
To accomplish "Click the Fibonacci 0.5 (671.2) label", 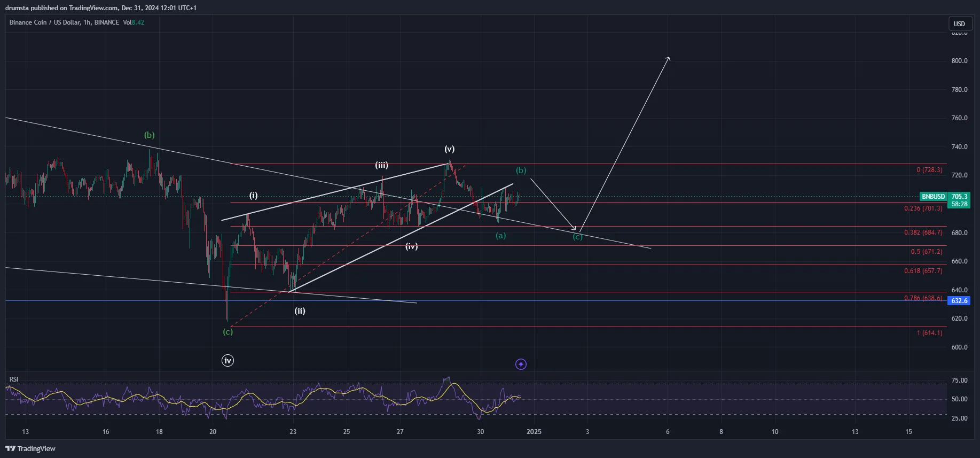I will [x=927, y=252].
